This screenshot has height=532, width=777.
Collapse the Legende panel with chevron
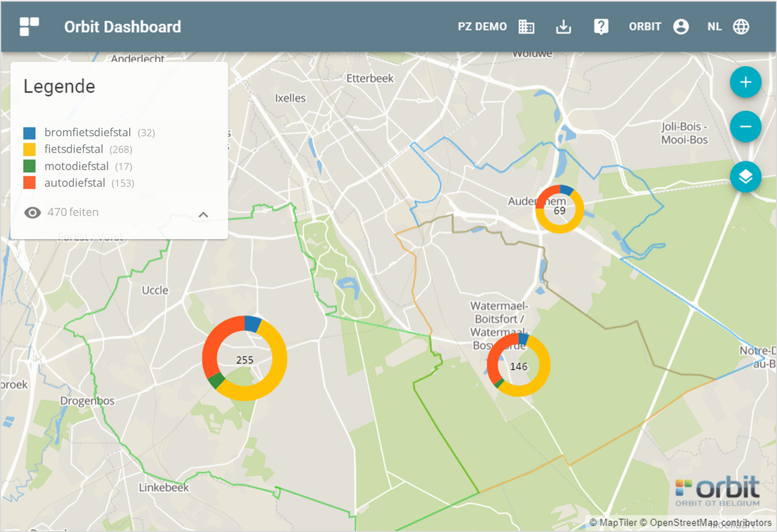[x=203, y=215]
